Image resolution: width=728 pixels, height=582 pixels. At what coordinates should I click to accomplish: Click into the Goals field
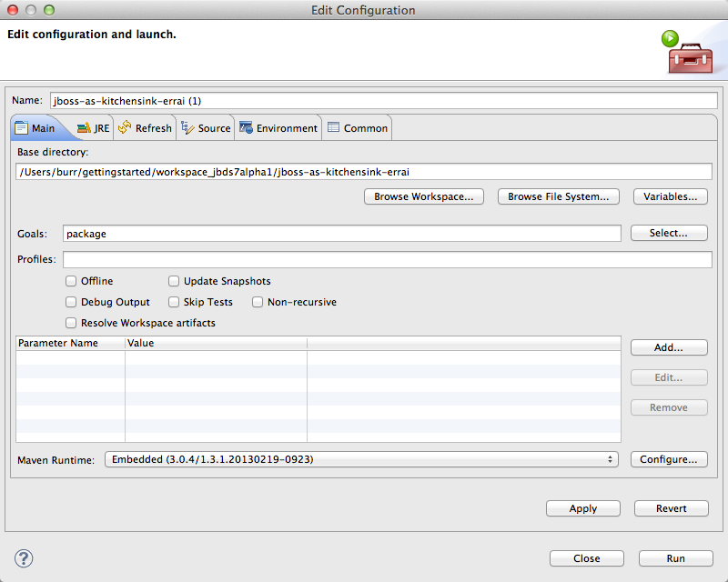click(342, 234)
